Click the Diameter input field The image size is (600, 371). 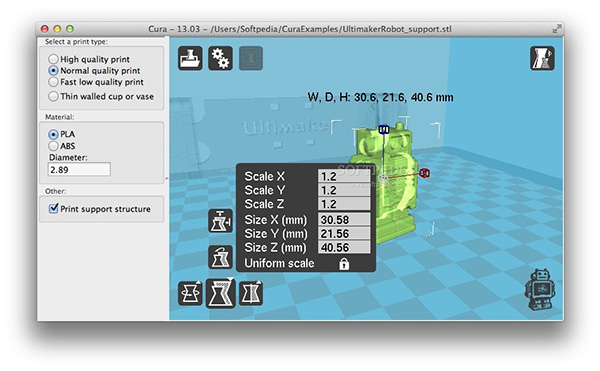79,169
